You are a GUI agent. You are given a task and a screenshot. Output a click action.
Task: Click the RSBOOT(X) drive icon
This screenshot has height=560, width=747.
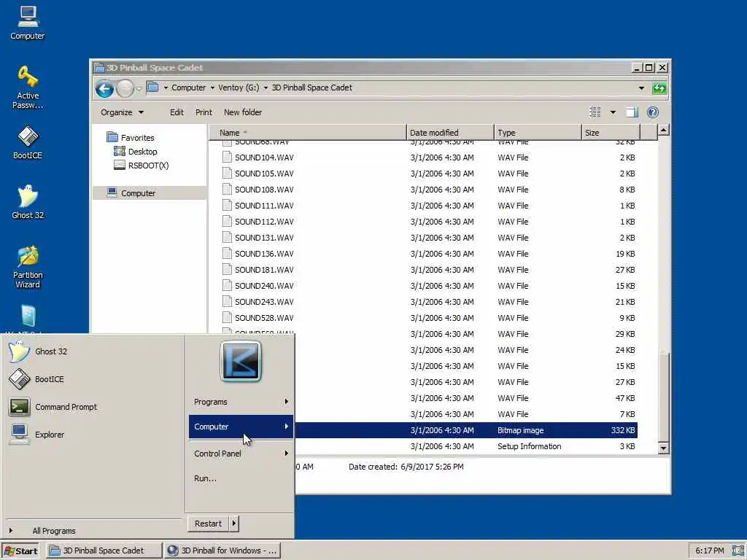click(x=120, y=166)
